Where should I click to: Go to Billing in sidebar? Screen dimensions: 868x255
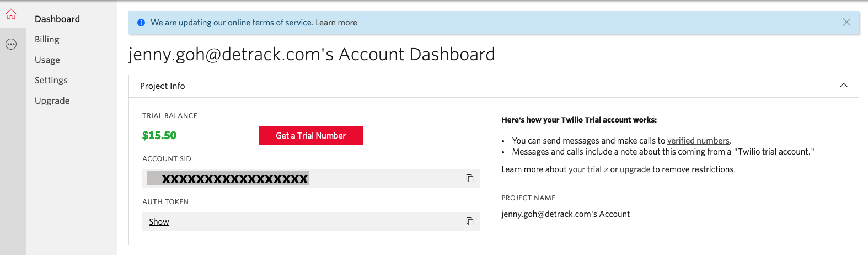(x=47, y=39)
